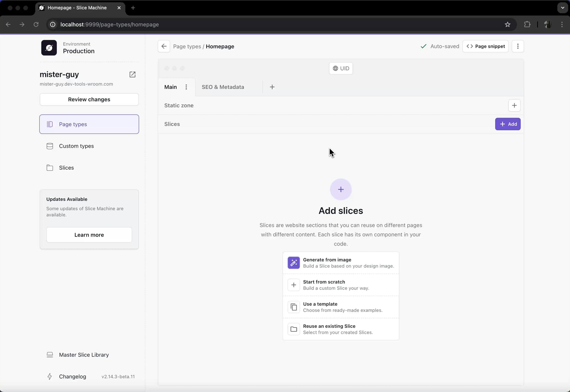Click the Generate from image wand icon
Image resolution: width=570 pixels, height=392 pixels.
pyautogui.click(x=293, y=263)
